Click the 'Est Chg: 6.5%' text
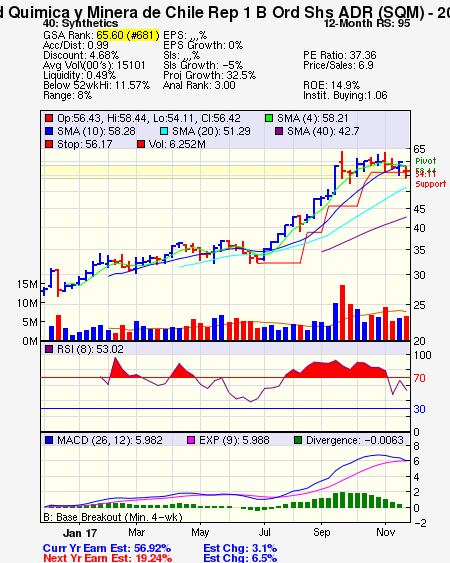 pos(240,558)
